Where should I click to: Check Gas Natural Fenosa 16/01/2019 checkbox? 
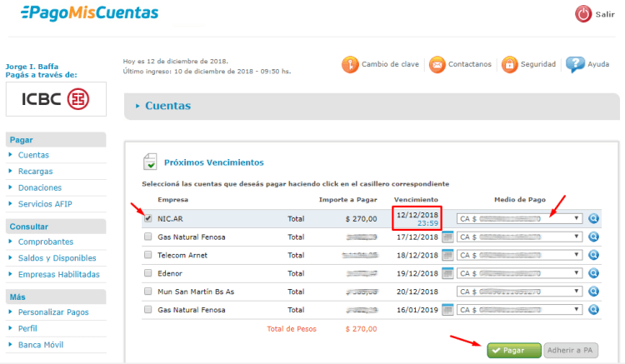pos(147,309)
